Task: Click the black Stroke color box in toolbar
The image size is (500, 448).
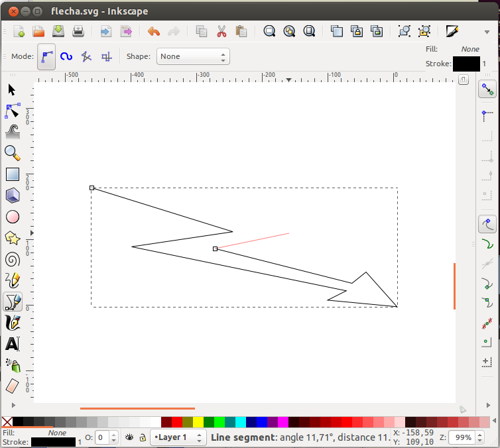Action: click(x=466, y=64)
